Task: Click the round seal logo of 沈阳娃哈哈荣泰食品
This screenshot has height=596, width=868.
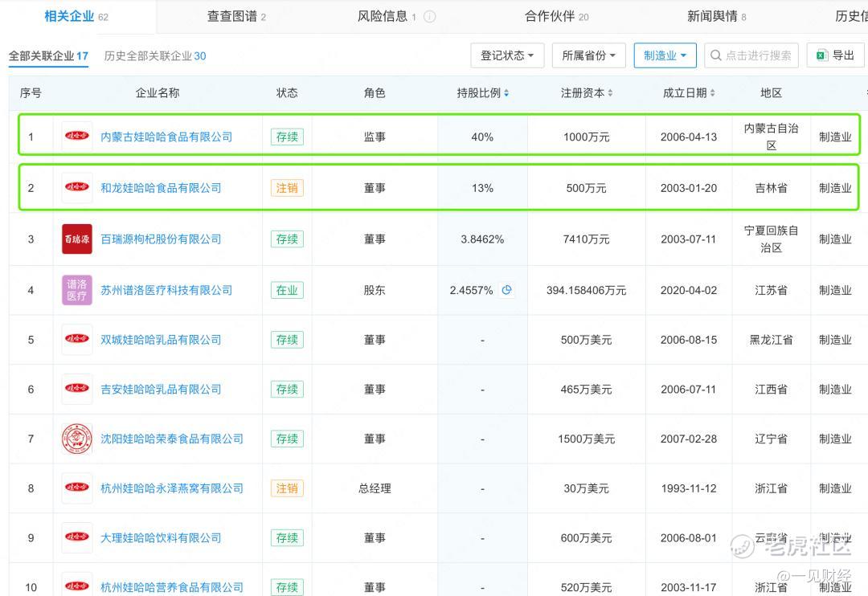Action: pyautogui.click(x=77, y=439)
